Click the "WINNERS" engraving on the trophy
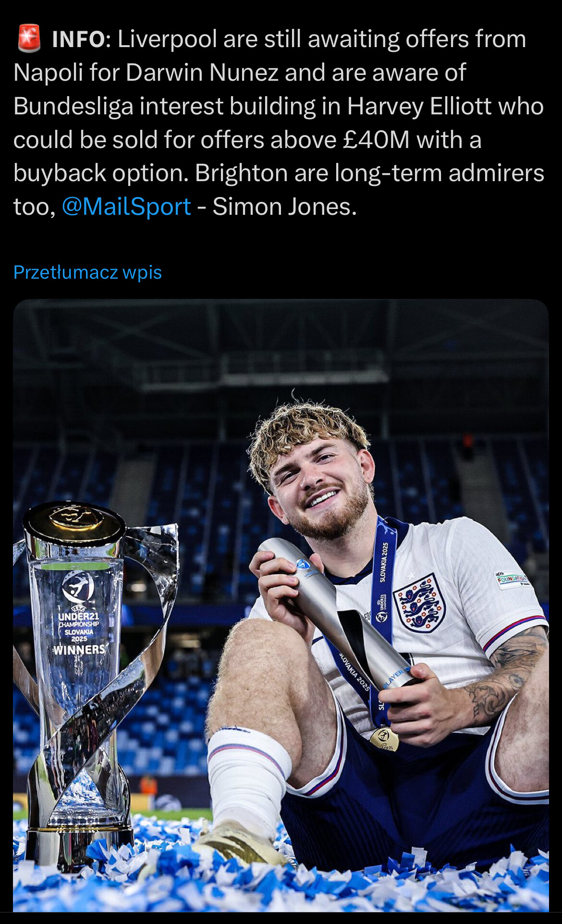The height and width of the screenshot is (924, 562). [x=79, y=650]
